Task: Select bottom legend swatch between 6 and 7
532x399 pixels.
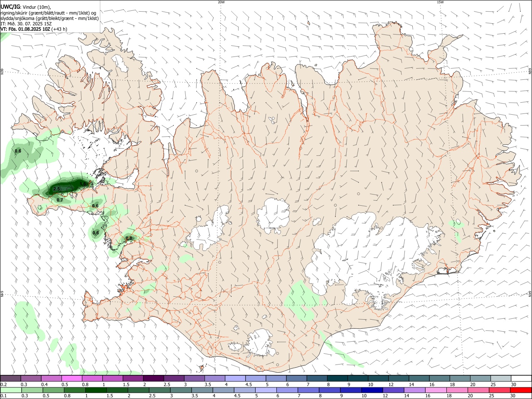Action: (x=287, y=390)
